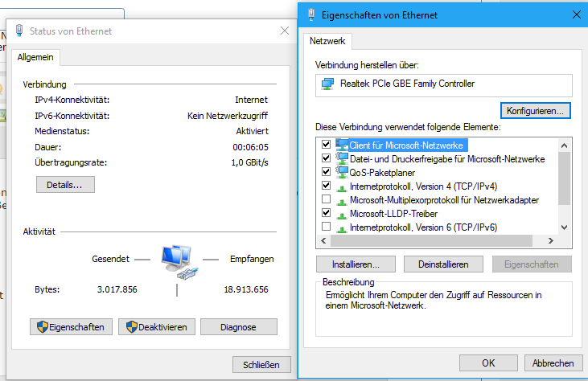Click the Ethernet plug icon in Status title bar
This screenshot has width=588, height=381.
pyautogui.click(x=19, y=31)
